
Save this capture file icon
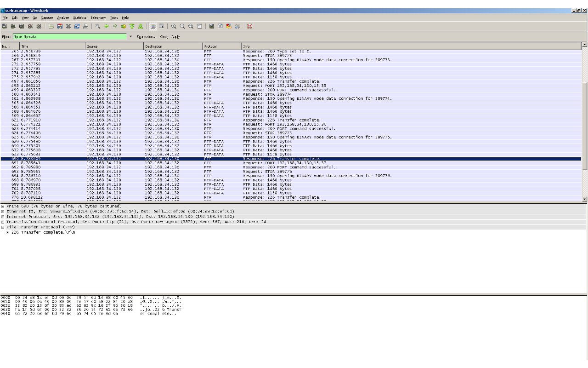60,26
